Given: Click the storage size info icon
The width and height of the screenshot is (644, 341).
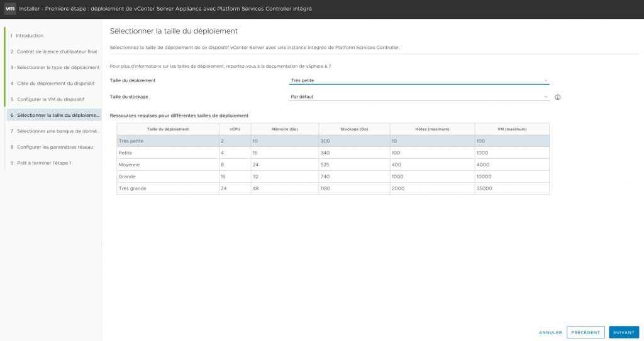Looking at the screenshot, I should (558, 97).
